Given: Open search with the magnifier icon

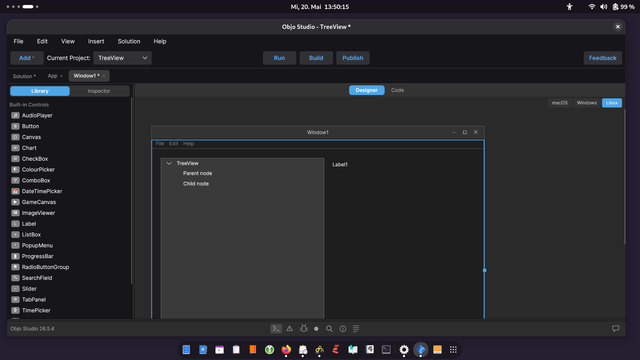Looking at the screenshot, I should click(x=329, y=329).
